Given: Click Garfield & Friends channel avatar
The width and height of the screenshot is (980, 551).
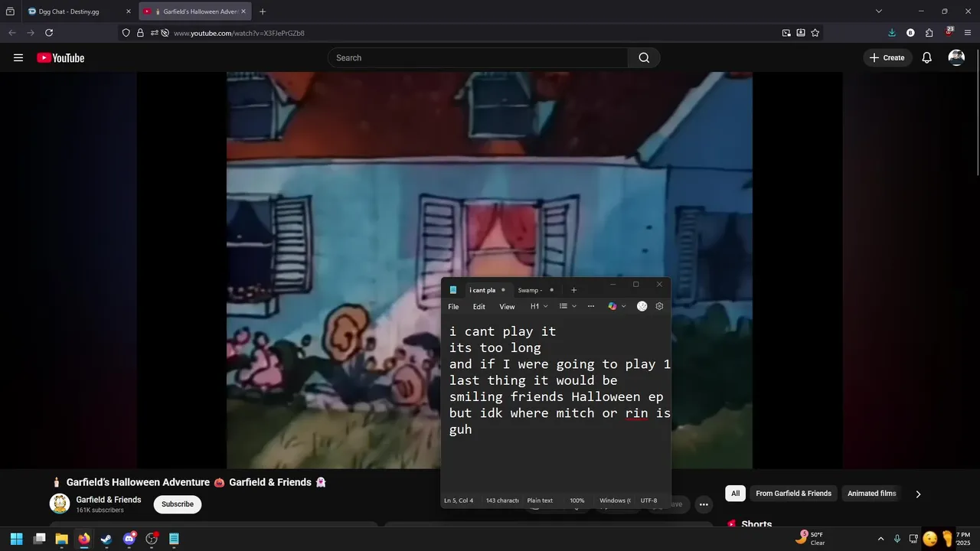Looking at the screenshot, I should 60,504.
